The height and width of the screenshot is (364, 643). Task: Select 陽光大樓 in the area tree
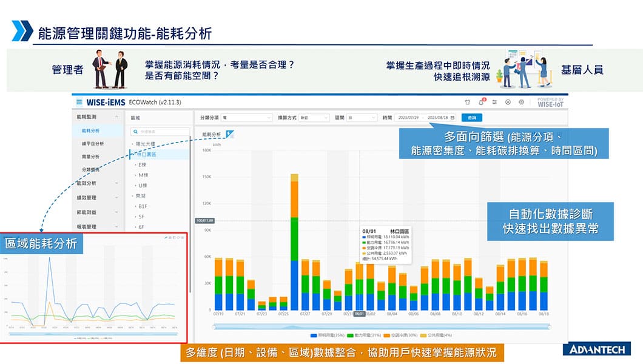(145, 144)
